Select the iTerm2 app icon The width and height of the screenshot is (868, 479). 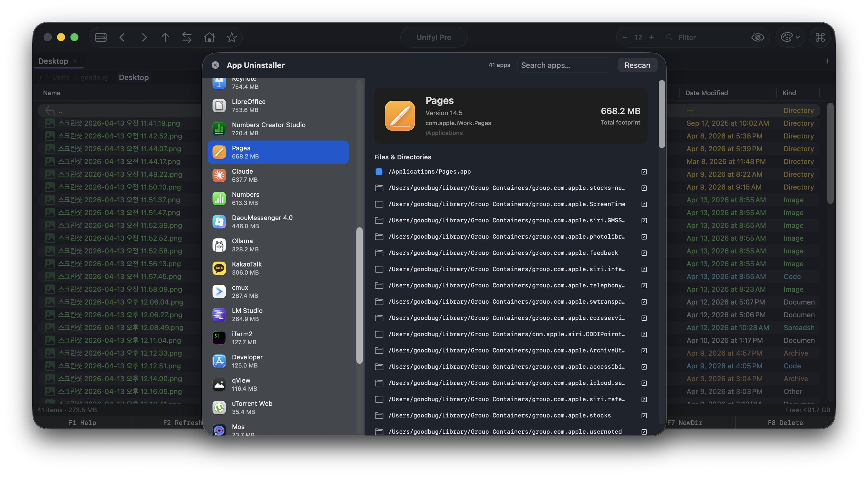coord(219,338)
